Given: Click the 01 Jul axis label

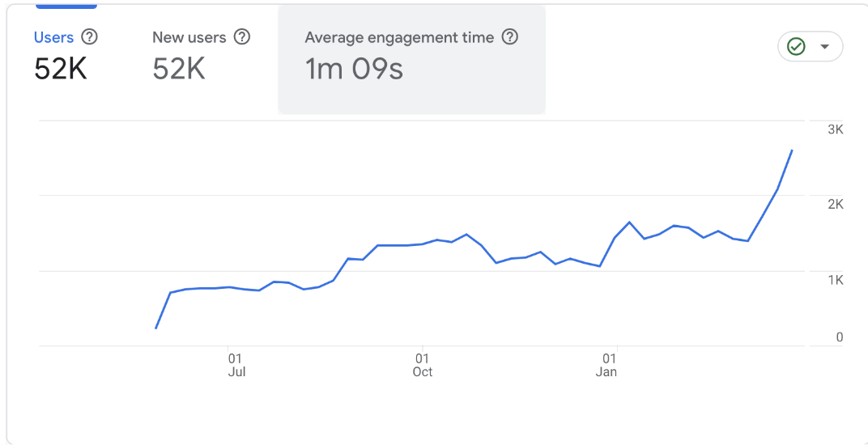Looking at the screenshot, I should click(236, 365).
